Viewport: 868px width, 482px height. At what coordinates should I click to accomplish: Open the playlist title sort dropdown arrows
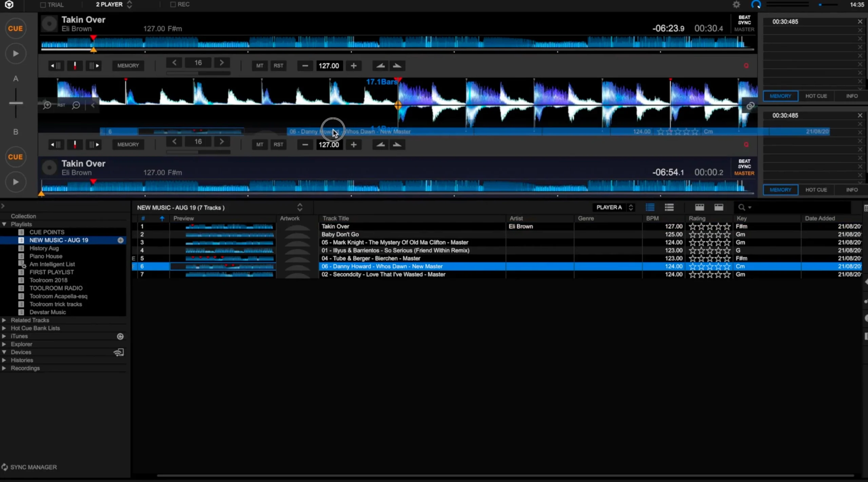300,207
